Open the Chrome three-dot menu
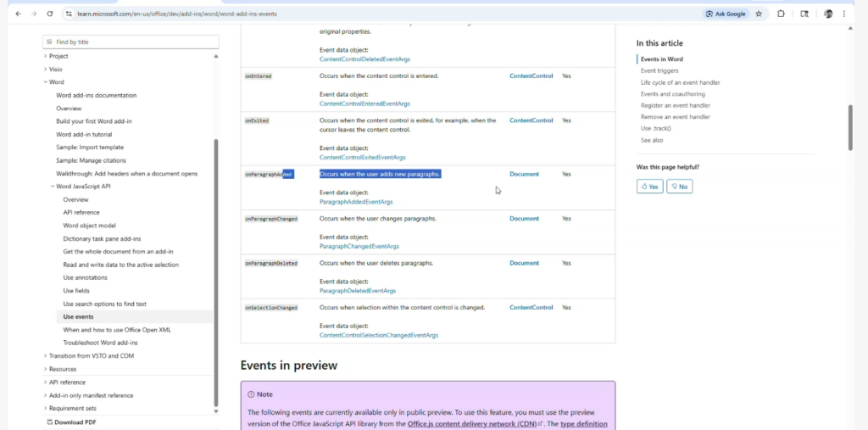868x430 pixels. point(844,14)
